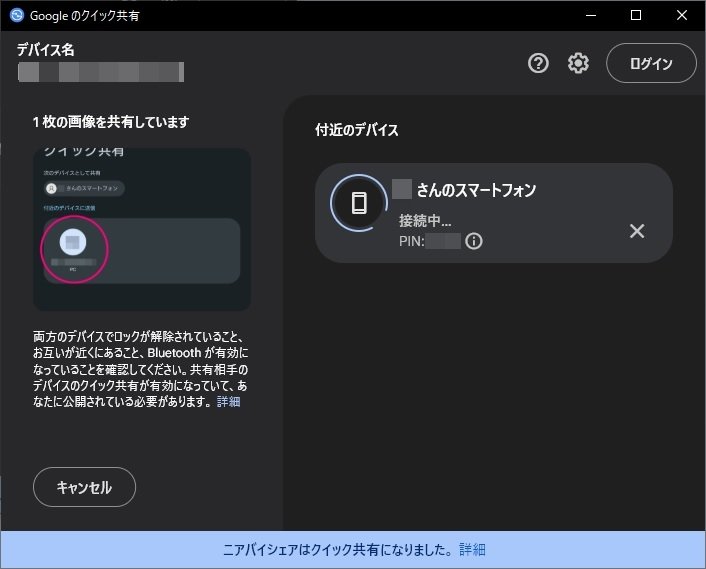Viewport: 706px width, 569px height.
Task: Click the デバイス名 label
Action: coord(45,50)
